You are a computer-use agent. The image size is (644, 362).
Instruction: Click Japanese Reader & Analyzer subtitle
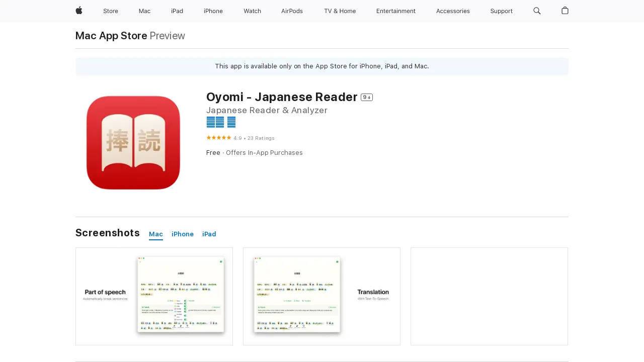(267, 111)
